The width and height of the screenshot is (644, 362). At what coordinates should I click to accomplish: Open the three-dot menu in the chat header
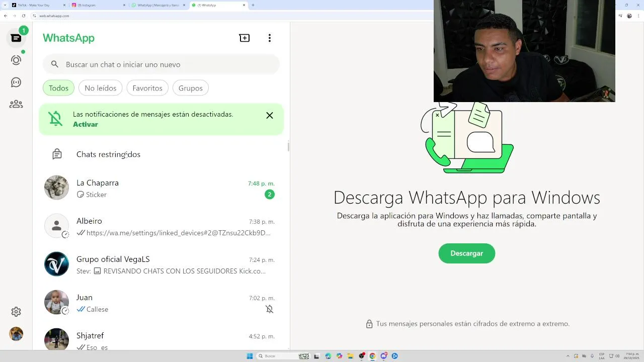(x=270, y=38)
